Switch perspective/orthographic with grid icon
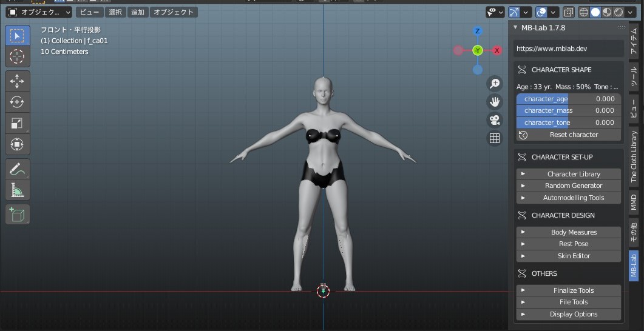 pyautogui.click(x=495, y=138)
